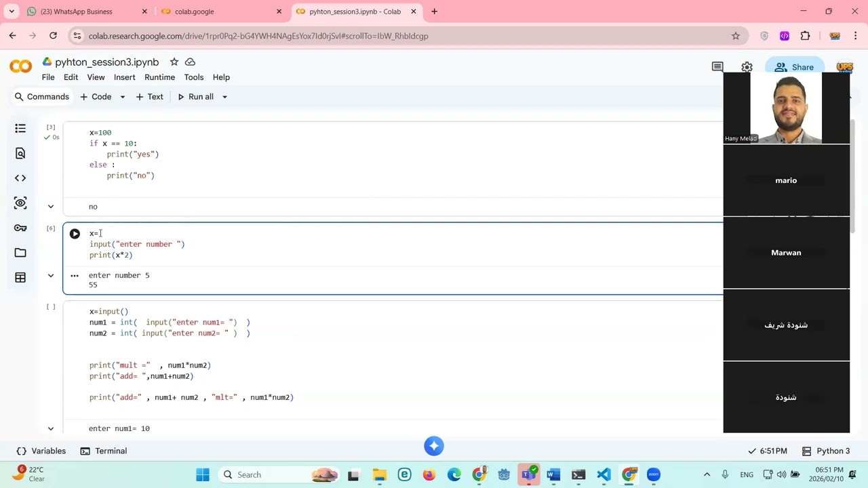Screen dimensions: 868x488
Task: Select the mario participant tile
Action: pos(786,180)
